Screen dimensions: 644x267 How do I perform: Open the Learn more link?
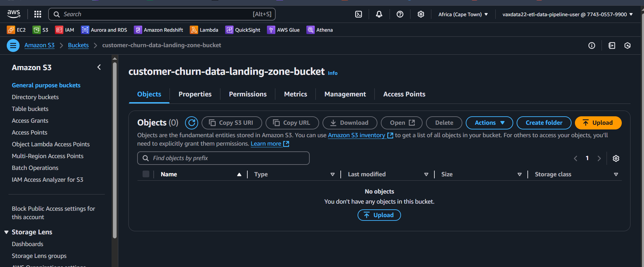(270, 144)
